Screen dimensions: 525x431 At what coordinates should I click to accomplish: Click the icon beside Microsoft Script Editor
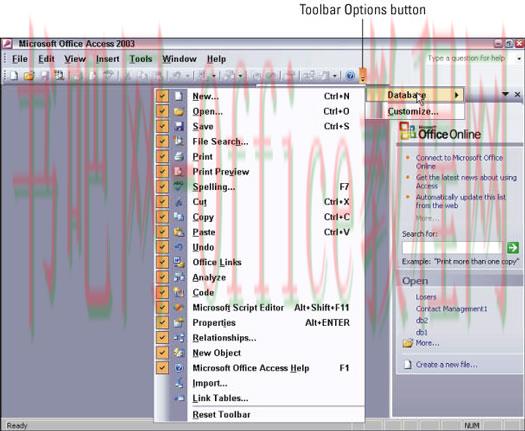tap(179, 307)
